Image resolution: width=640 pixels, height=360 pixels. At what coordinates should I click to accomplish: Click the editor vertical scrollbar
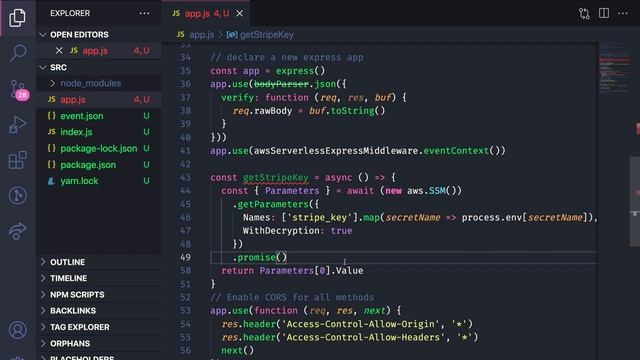(x=635, y=202)
